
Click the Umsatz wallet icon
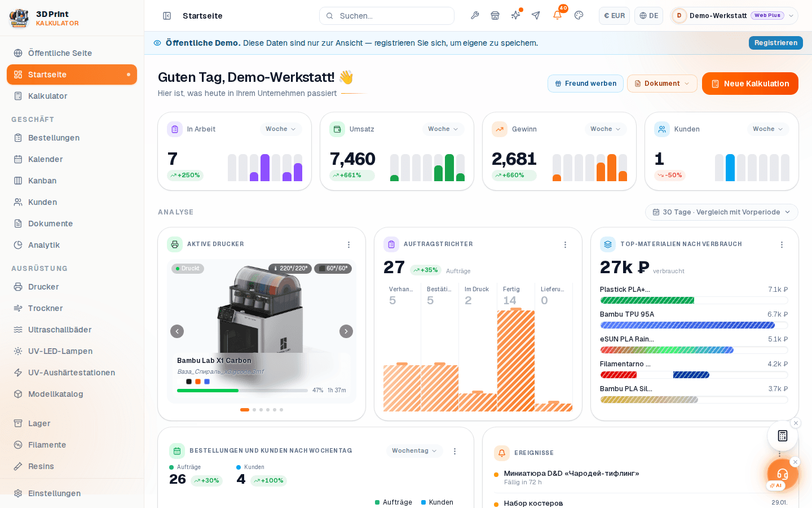pyautogui.click(x=337, y=129)
